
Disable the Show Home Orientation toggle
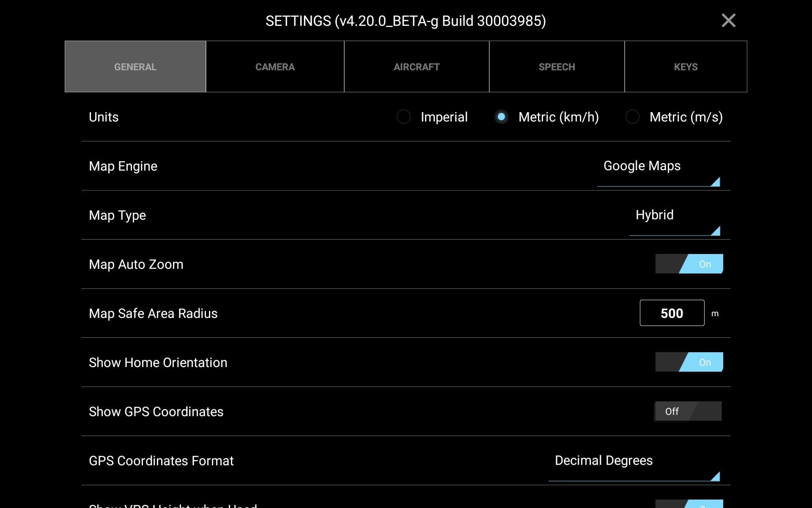point(689,362)
